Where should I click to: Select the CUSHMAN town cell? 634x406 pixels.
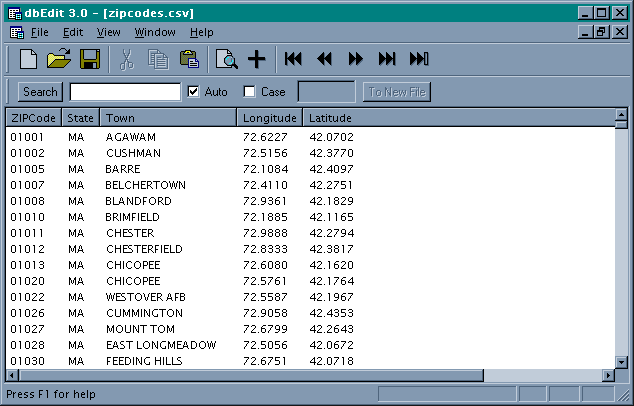click(133, 153)
